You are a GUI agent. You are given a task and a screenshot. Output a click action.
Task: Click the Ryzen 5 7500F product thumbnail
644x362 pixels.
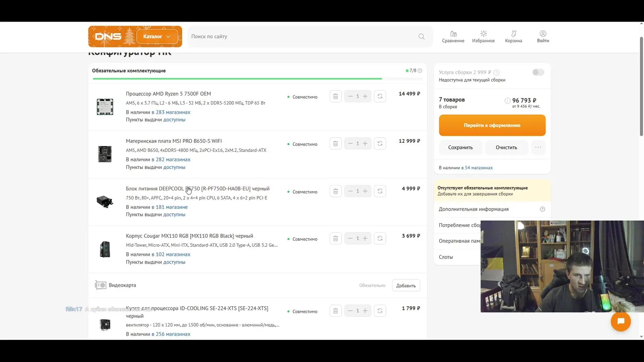(x=105, y=107)
